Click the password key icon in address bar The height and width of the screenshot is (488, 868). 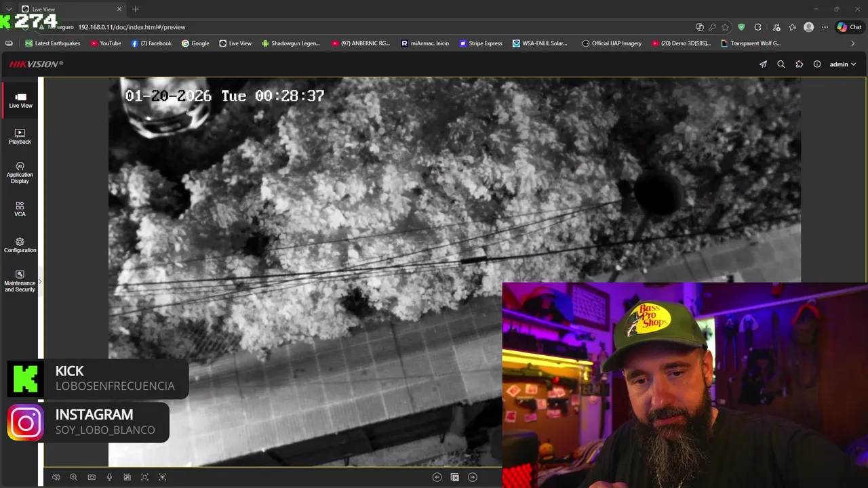pyautogui.click(x=712, y=27)
